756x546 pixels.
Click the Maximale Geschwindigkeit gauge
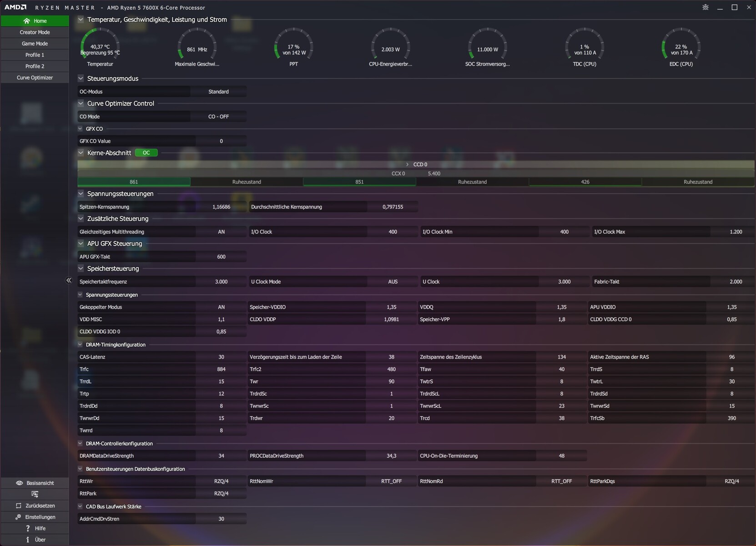coord(197,47)
